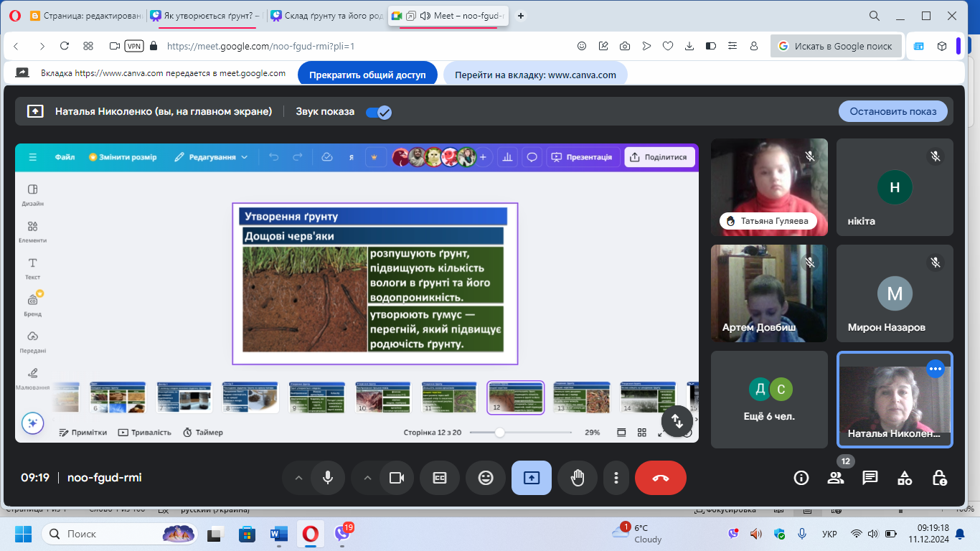Redo action in Canva toolbar

coord(297,157)
